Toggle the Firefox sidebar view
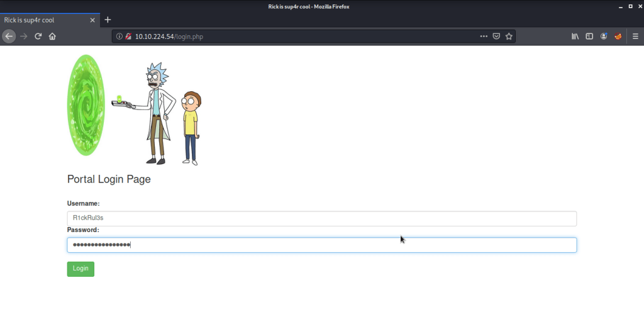Screen dimensions: 644x334 pyautogui.click(x=589, y=36)
